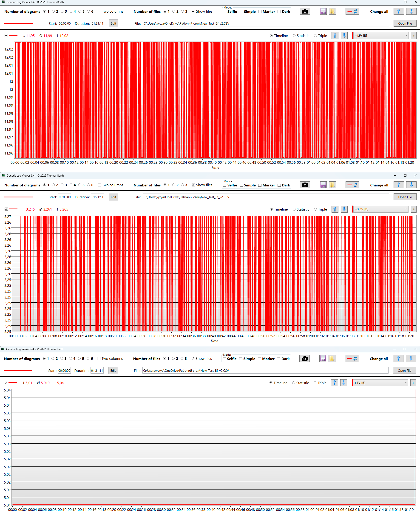
Task: Move +12V diagram channel down with blue arrow
Action: point(344,36)
